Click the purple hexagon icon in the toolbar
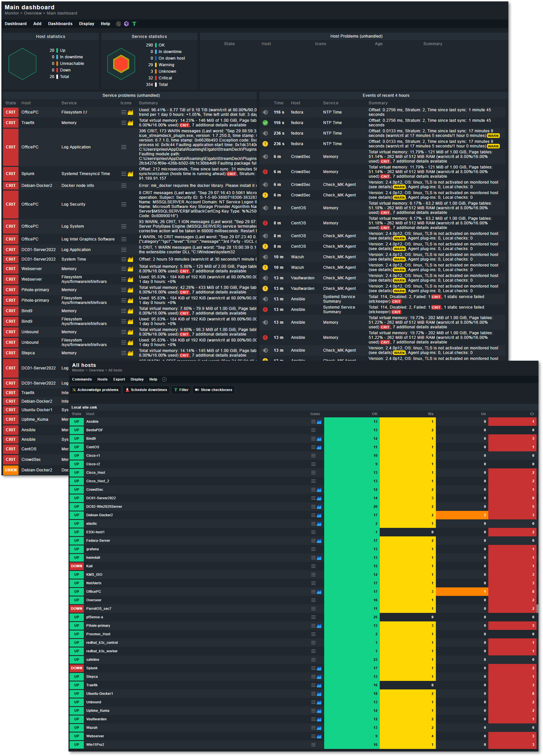Viewport: 543px width, 756px height. [x=126, y=24]
